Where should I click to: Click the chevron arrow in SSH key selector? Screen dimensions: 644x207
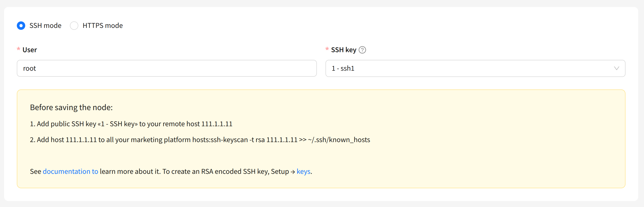click(x=617, y=68)
